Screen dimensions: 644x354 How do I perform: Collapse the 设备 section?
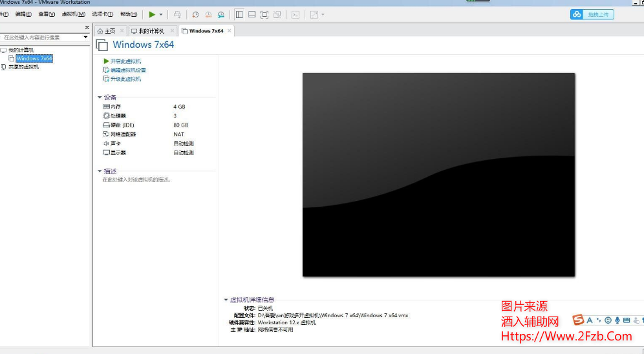(x=100, y=98)
